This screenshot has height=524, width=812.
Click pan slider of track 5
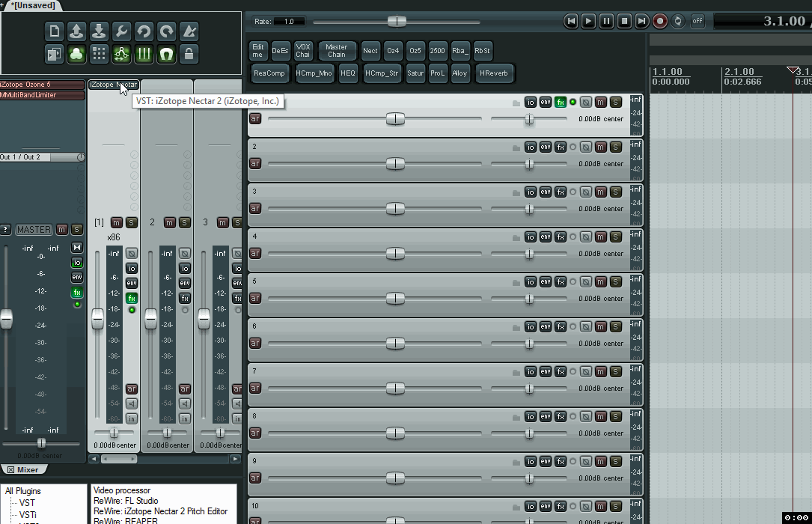(528, 299)
